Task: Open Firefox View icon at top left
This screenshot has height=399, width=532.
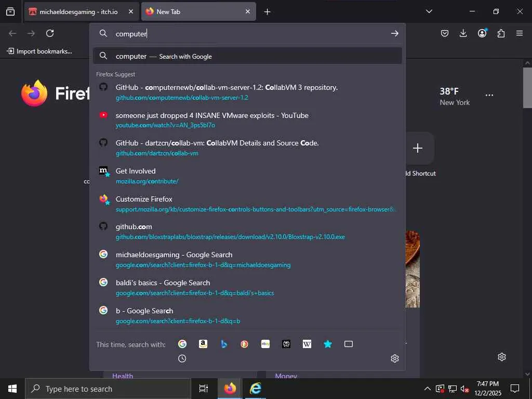Action: (x=10, y=11)
